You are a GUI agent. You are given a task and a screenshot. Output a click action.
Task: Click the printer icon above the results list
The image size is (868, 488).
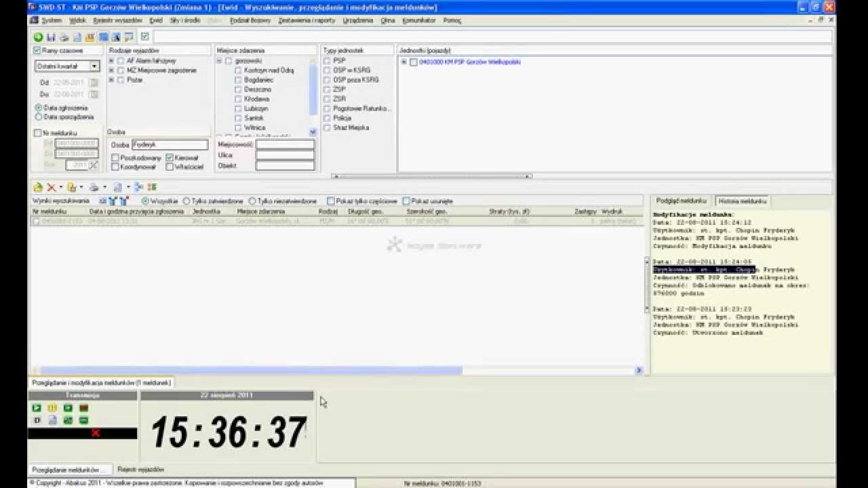point(94,187)
